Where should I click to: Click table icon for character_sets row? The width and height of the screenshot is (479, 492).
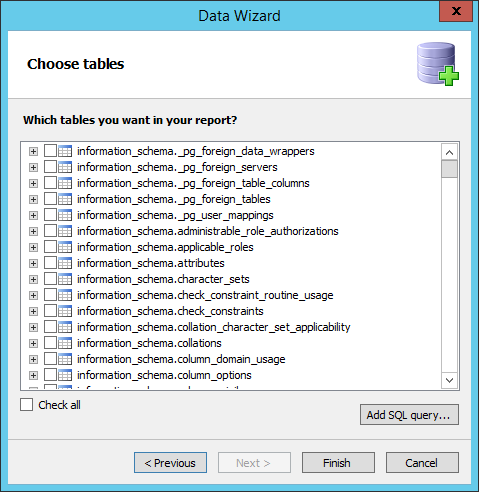click(65, 279)
